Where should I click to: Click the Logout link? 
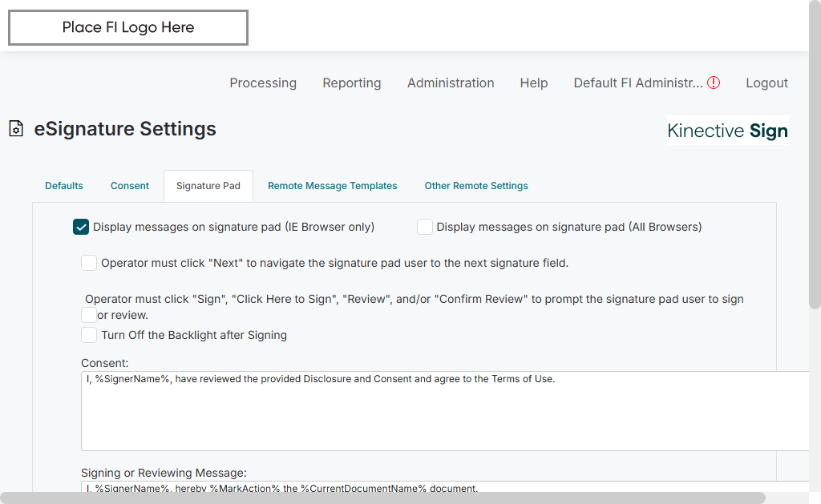[766, 83]
